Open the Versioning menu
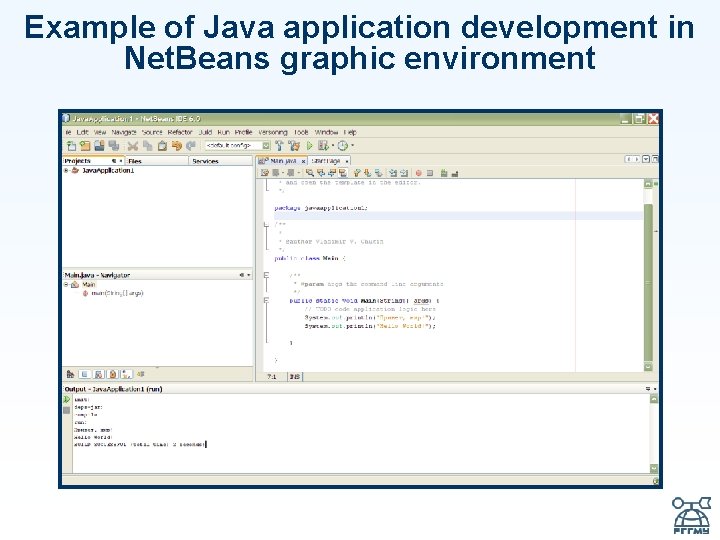Viewport: 720px width, 540px height. click(273, 132)
